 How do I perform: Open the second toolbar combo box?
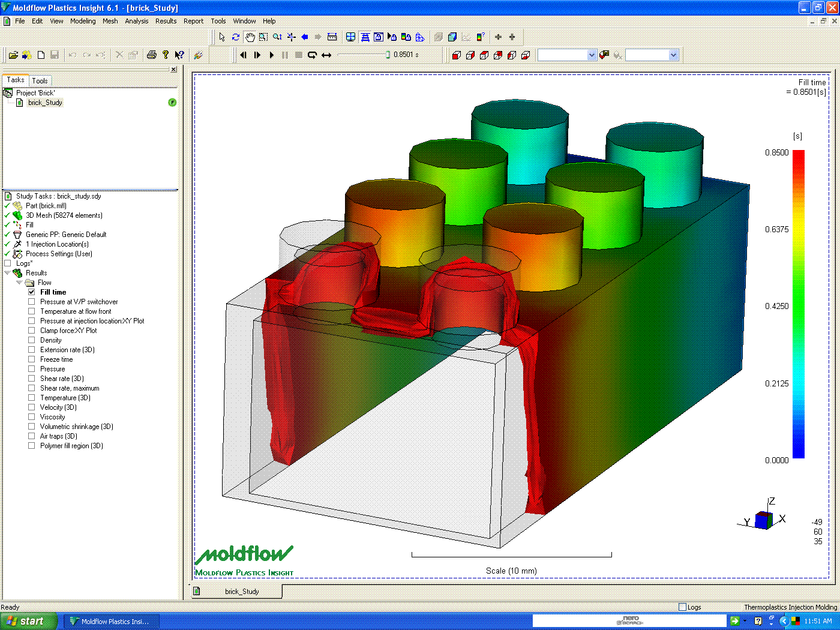(x=673, y=55)
